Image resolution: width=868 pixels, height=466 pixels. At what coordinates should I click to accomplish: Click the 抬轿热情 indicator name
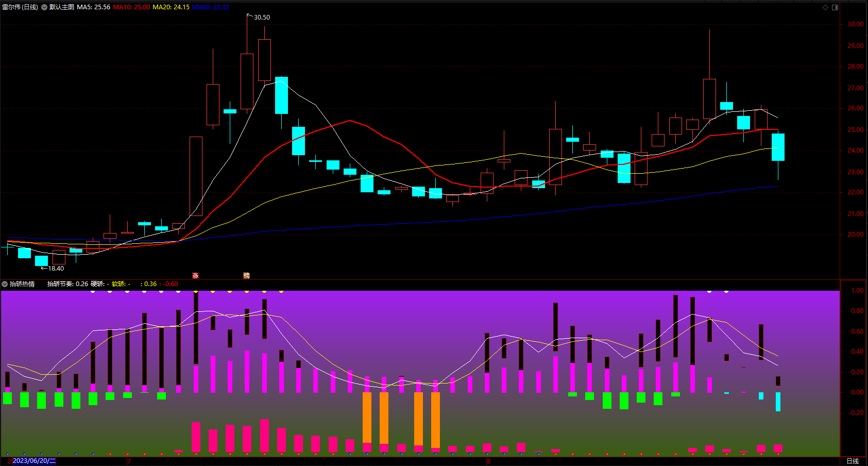[22, 284]
